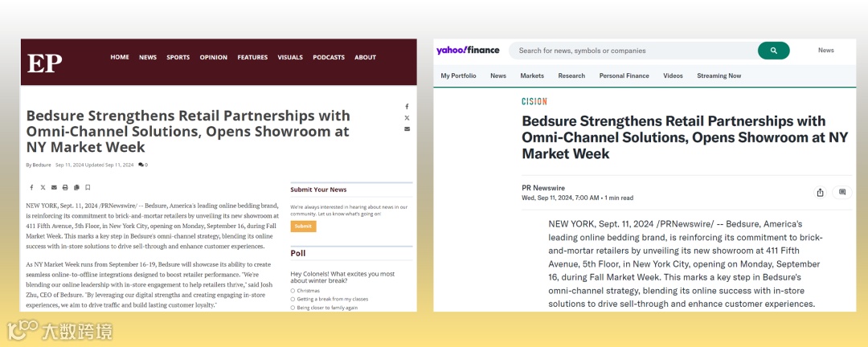The image size is (868, 347).
Task: Share via email icon on right sidebar
Action: (407, 129)
